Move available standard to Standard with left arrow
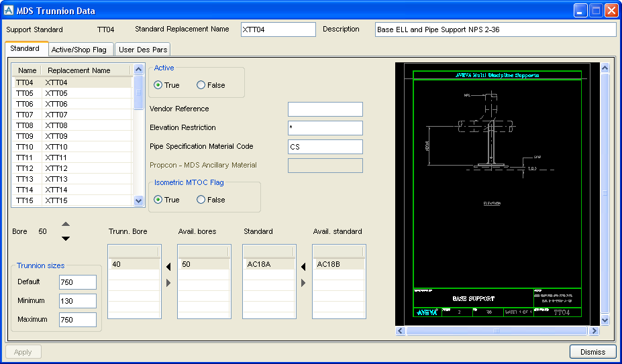The height and width of the screenshot is (364, 622). pos(303,267)
